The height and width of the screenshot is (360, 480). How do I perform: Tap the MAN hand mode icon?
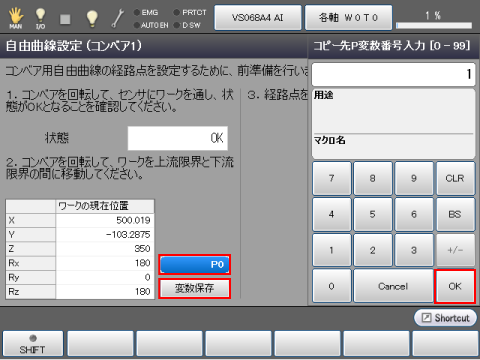16,18
